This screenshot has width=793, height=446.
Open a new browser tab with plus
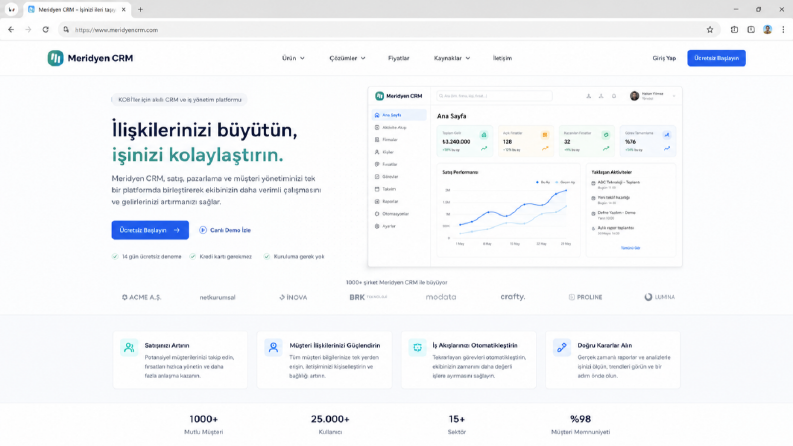pos(141,10)
